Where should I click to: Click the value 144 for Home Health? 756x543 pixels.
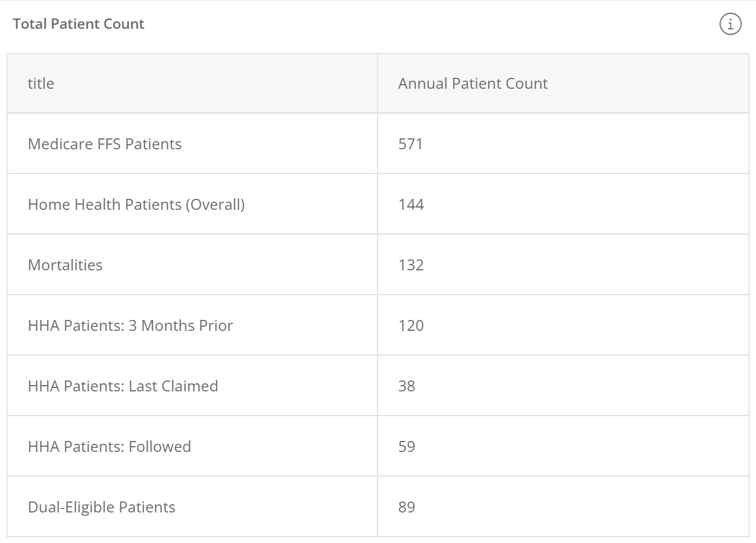411,205
